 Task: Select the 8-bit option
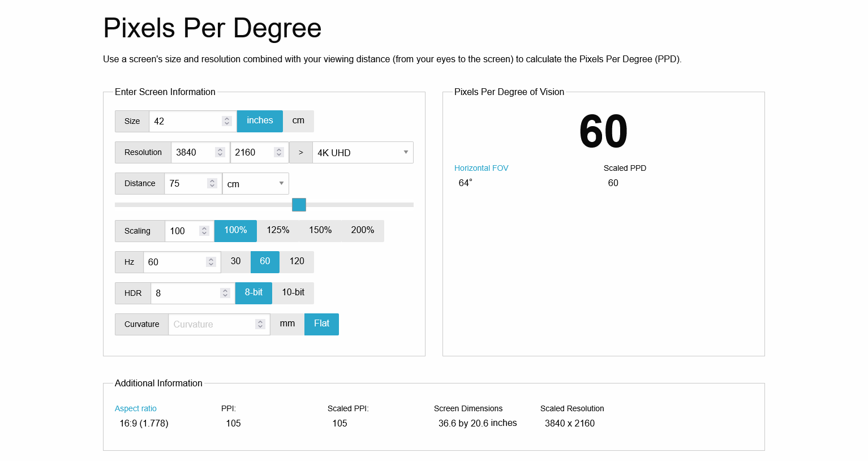tap(253, 293)
